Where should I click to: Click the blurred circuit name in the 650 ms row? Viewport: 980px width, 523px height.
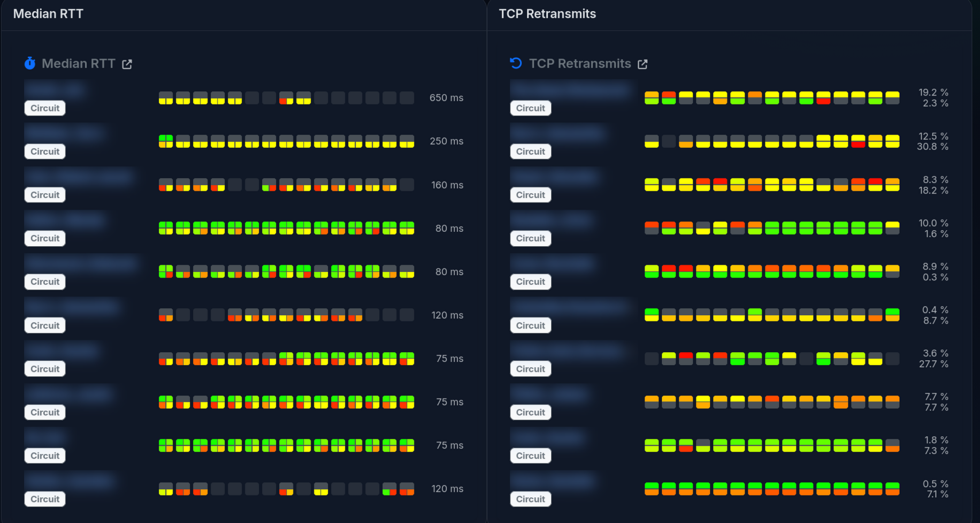tap(55, 89)
